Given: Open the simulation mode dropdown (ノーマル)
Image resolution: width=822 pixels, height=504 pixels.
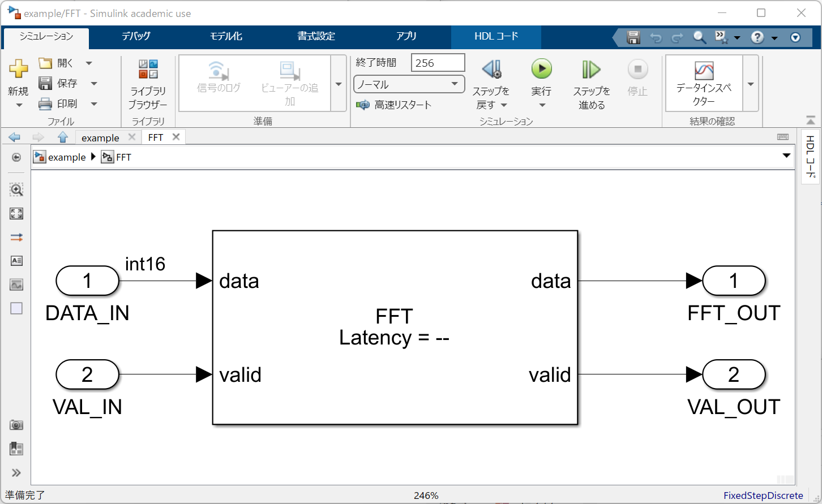Looking at the screenshot, I should 409,84.
